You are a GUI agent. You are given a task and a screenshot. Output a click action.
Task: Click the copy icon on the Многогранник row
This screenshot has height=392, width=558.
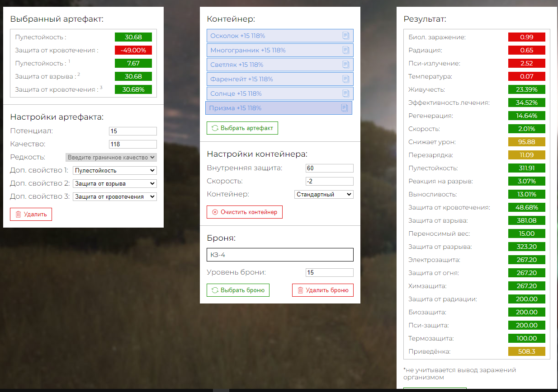tap(346, 50)
